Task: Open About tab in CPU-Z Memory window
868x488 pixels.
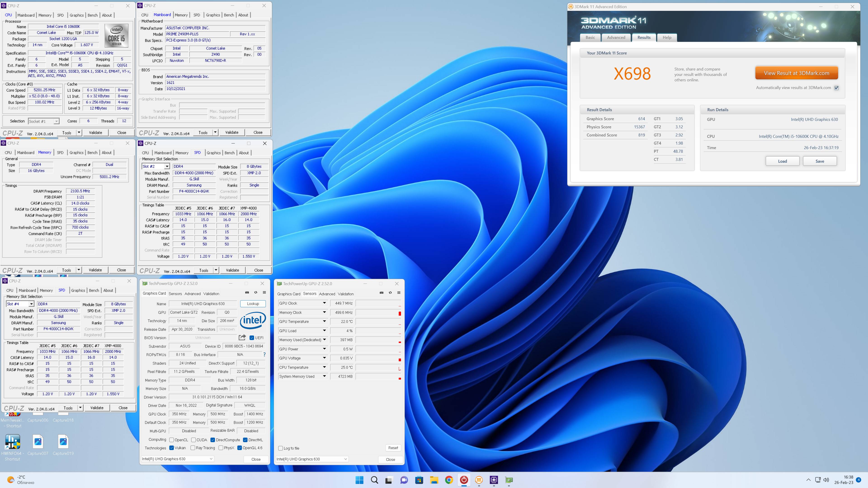Action: pos(107,152)
